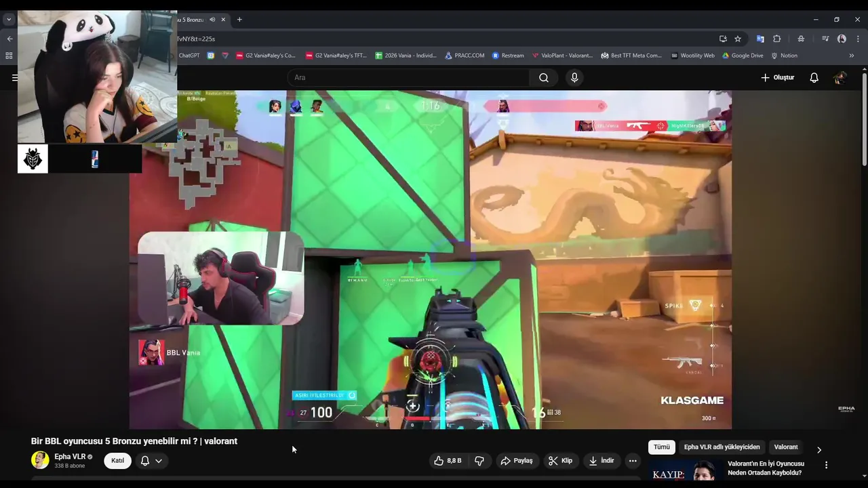This screenshot has height=488, width=868.
Task: Show next filter chips with arrow
Action: [x=818, y=449]
